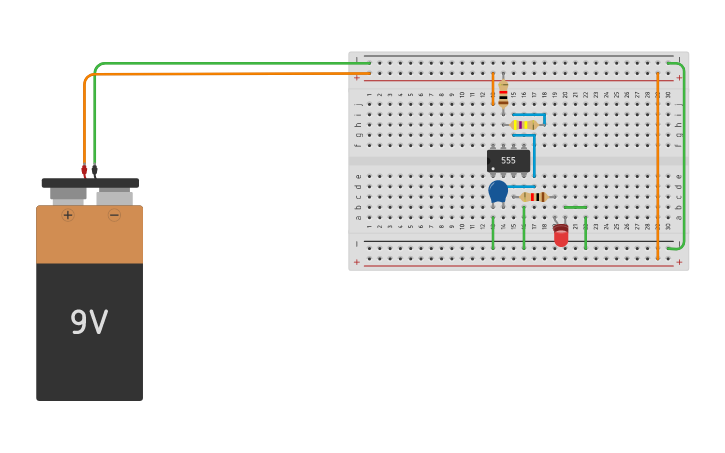
Task: Click the red LED on the breadboard
Action: coord(561,236)
